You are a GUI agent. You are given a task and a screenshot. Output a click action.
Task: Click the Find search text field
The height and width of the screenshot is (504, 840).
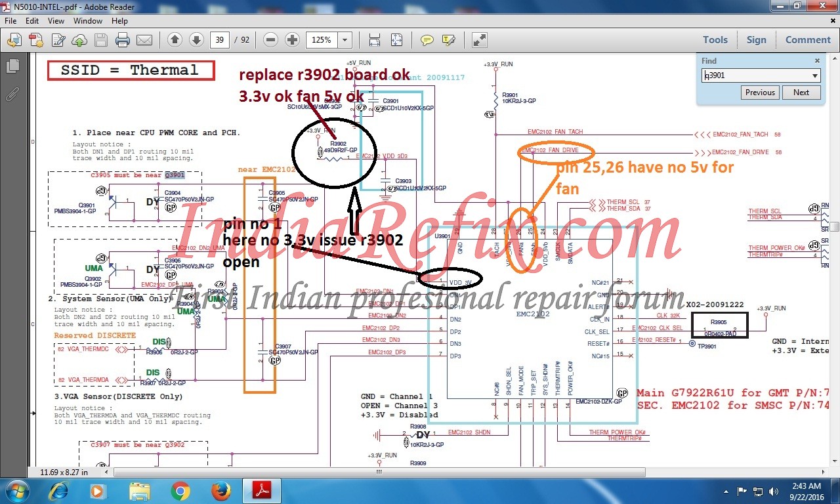tap(756, 75)
